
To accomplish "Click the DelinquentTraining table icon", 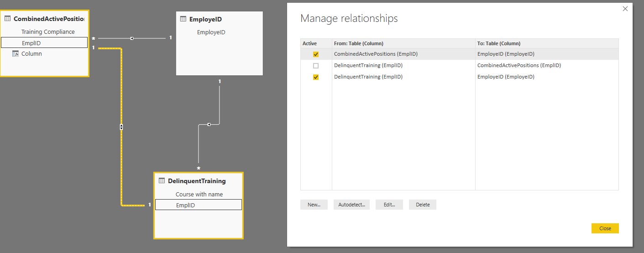I will pos(162,181).
